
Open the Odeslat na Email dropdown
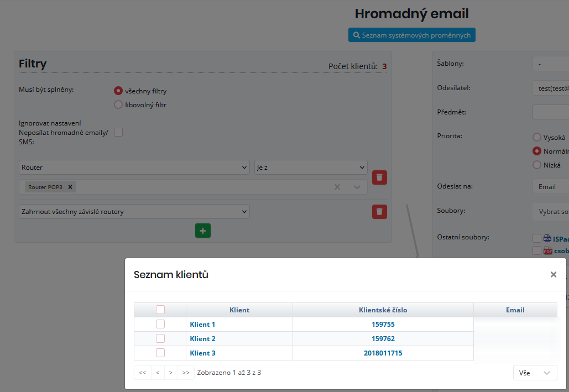[551, 186]
